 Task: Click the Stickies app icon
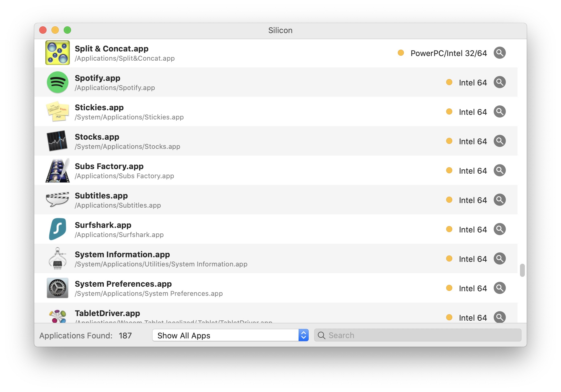click(x=58, y=111)
